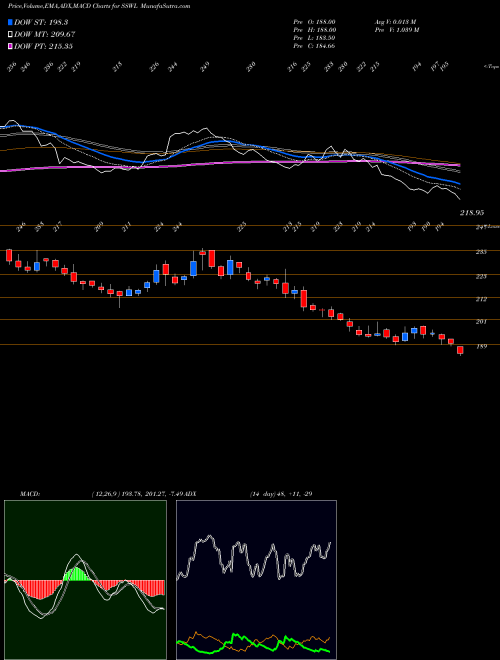
Task: Click the white DOW MT legend swatch
Action: [x=10, y=34]
